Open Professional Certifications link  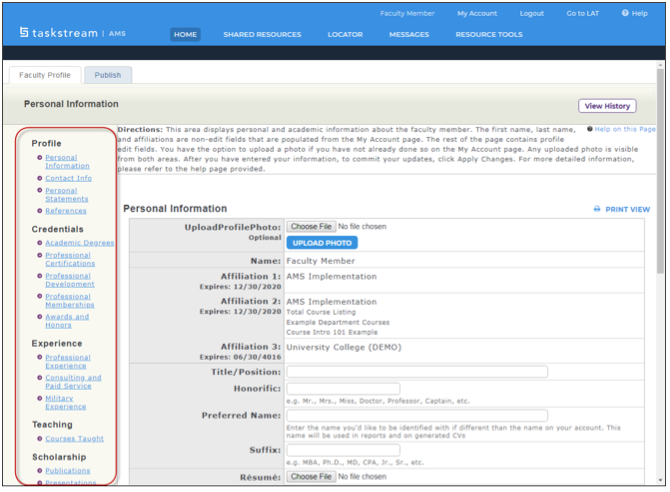coord(70,259)
